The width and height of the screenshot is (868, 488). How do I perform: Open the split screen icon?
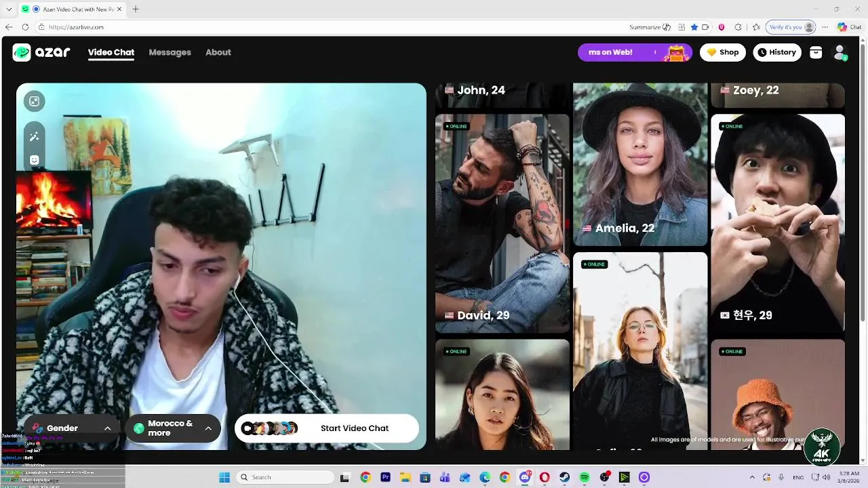682,27
